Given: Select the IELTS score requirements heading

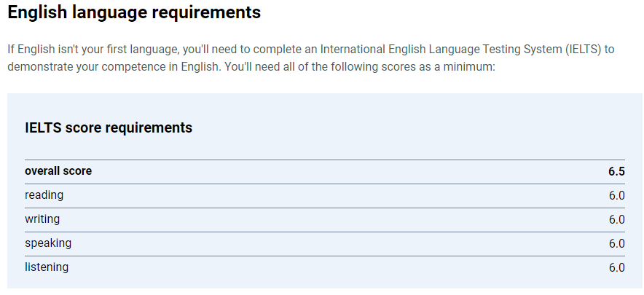Looking at the screenshot, I should click(x=109, y=127).
